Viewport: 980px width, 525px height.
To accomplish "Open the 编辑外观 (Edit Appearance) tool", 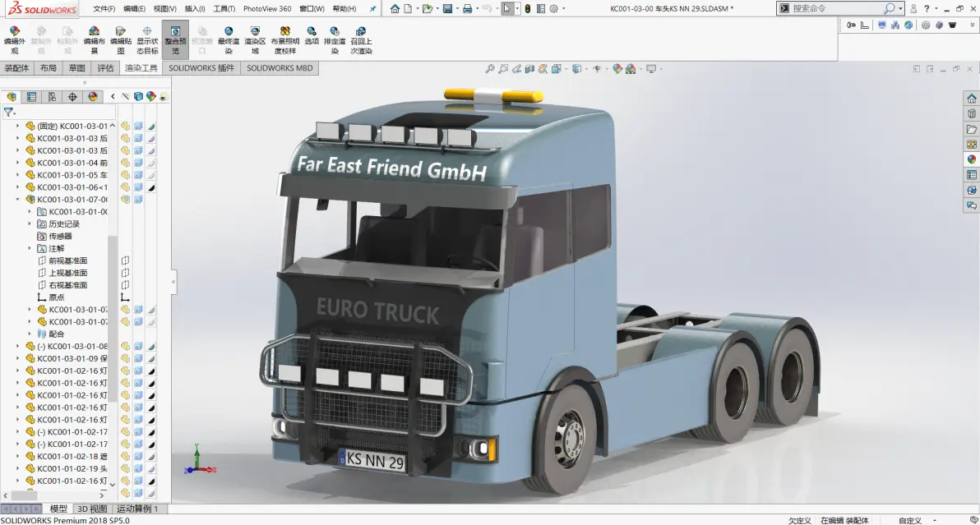I will pos(14,40).
